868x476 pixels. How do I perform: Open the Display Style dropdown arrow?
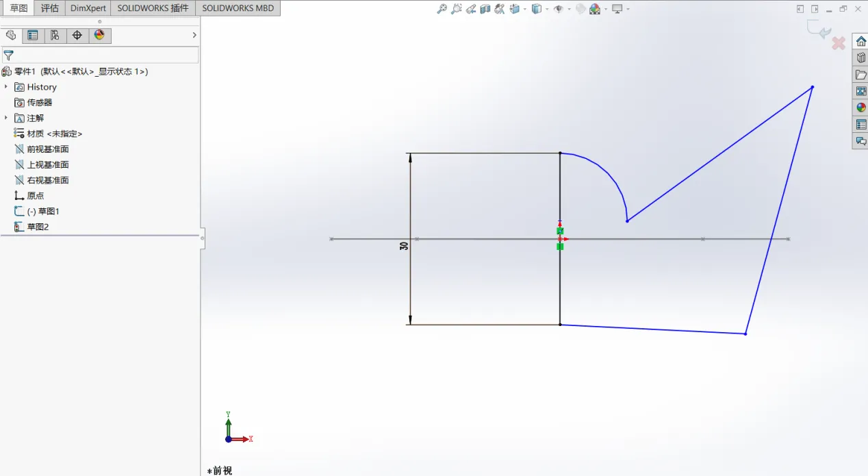click(x=546, y=10)
